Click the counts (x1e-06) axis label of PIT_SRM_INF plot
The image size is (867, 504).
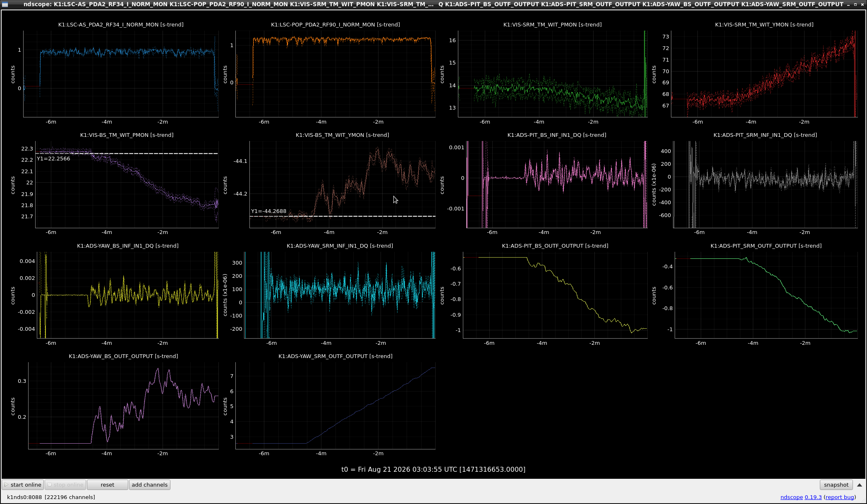tap(654, 184)
